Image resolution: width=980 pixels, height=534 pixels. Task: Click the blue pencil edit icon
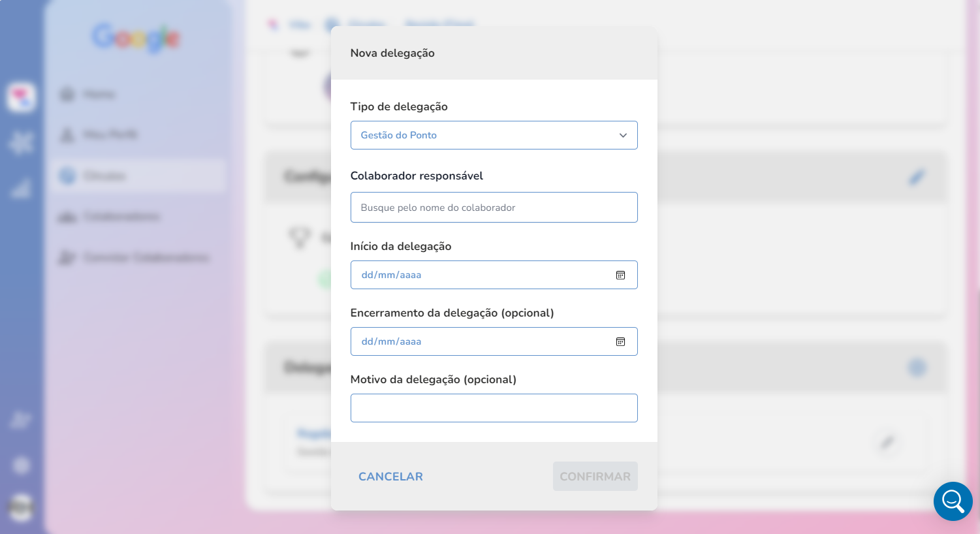tap(917, 177)
